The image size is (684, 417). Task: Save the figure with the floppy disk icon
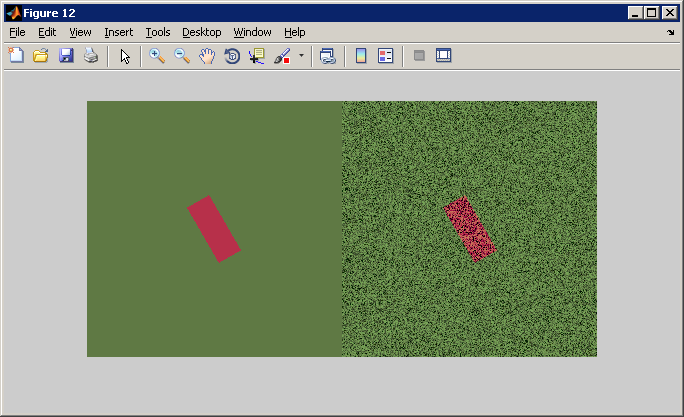click(x=66, y=56)
